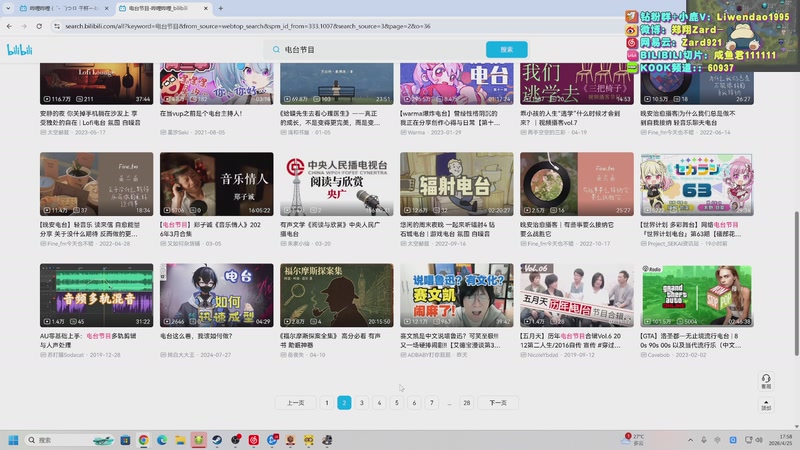
Task: Click the blue 搜索 search button
Action: pos(507,49)
